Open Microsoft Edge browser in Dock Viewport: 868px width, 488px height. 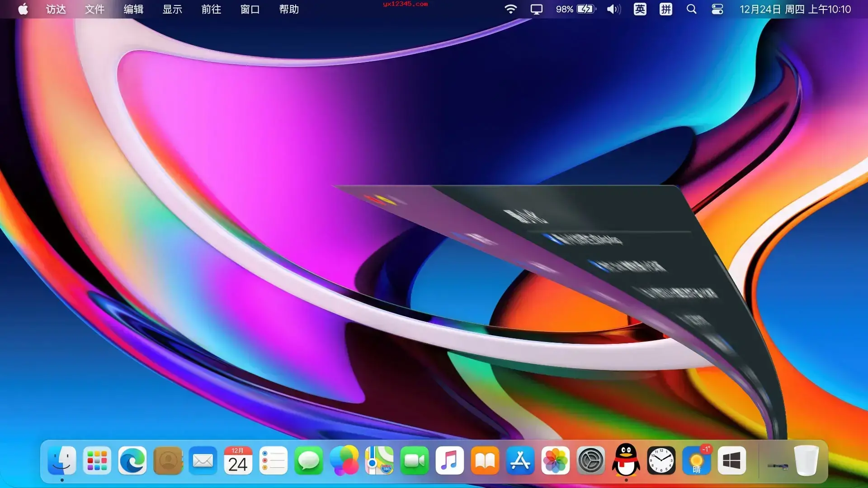[x=132, y=460]
